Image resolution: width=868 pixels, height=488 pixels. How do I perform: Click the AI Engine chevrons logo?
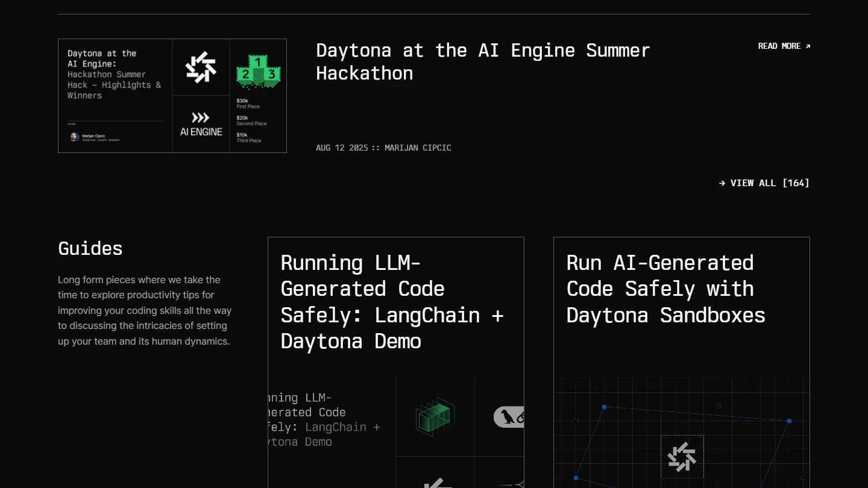tap(201, 118)
